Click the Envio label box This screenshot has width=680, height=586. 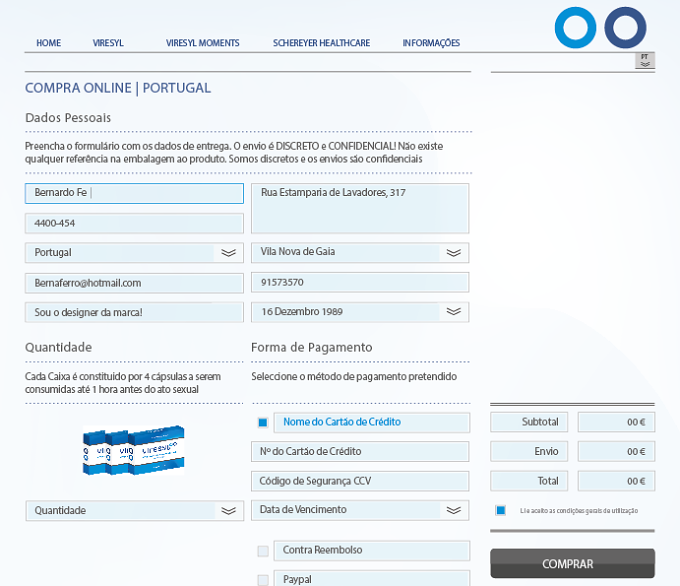coord(529,452)
